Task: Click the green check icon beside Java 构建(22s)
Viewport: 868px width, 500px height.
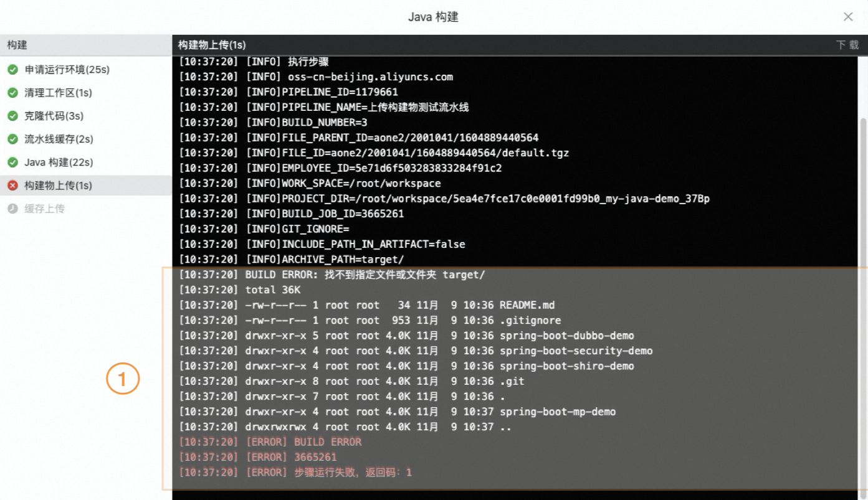Action: click(x=12, y=163)
